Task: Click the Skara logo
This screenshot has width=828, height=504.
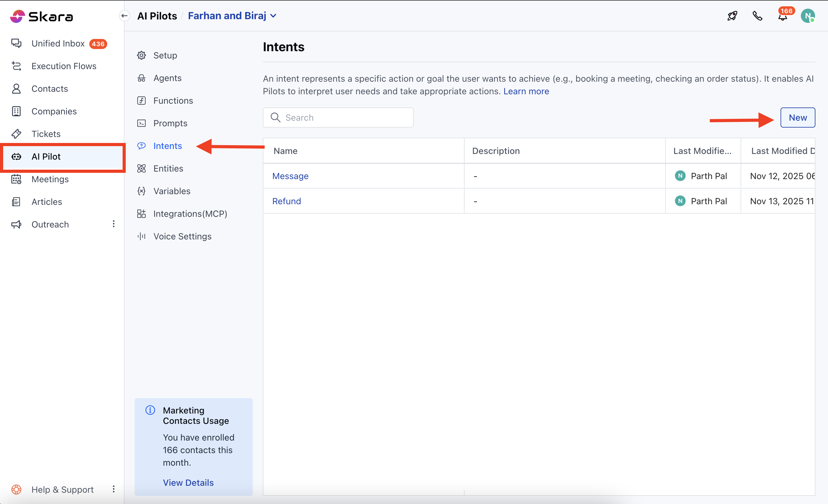Action: click(x=41, y=16)
